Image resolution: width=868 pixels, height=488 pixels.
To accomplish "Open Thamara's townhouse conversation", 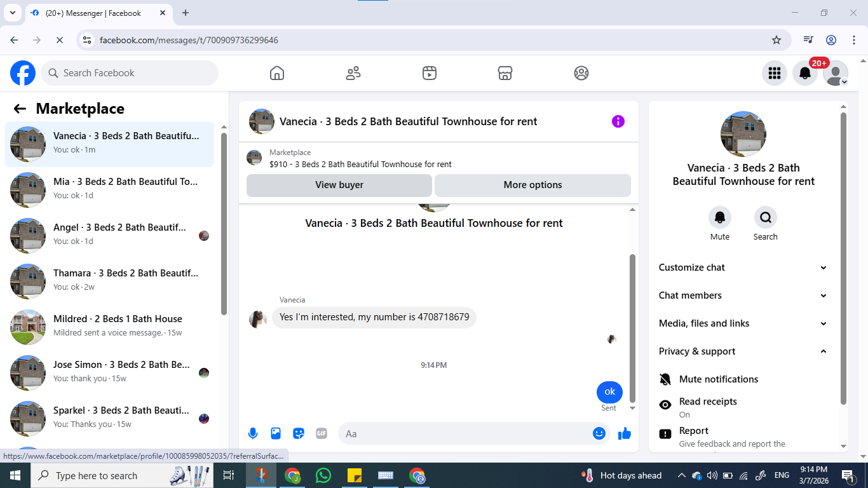I will click(x=110, y=281).
